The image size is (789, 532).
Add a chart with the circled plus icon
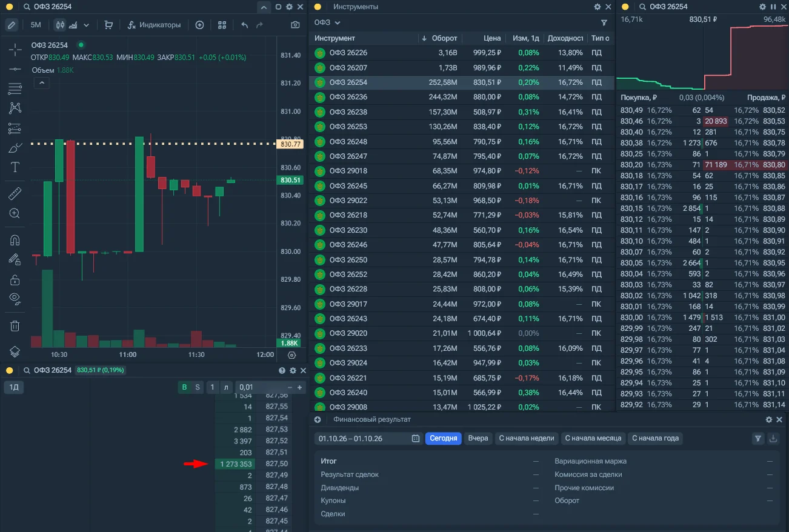(x=200, y=25)
